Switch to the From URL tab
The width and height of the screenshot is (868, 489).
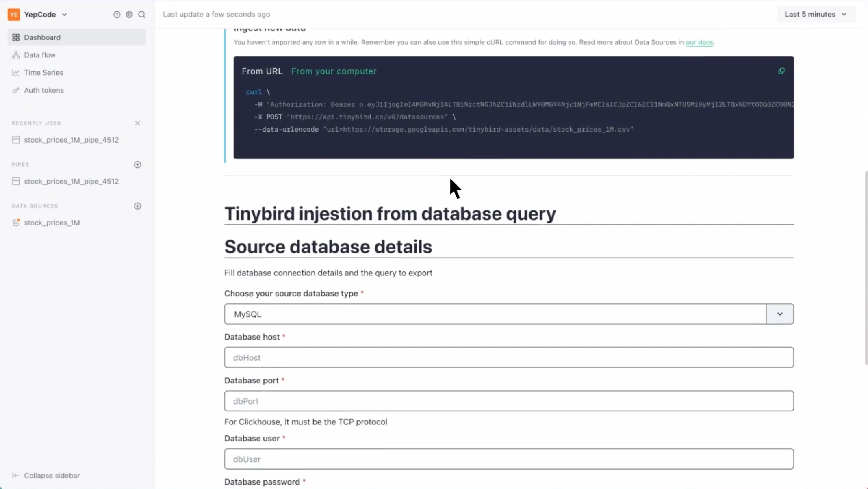(262, 71)
